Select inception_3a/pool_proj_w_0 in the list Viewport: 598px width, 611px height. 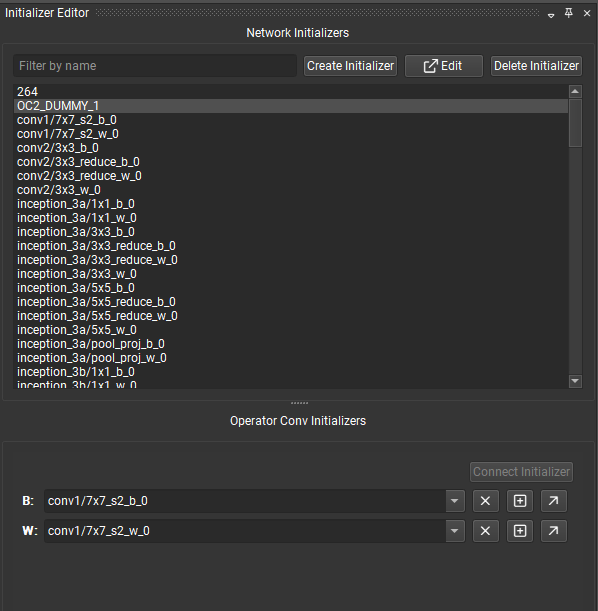point(291,358)
